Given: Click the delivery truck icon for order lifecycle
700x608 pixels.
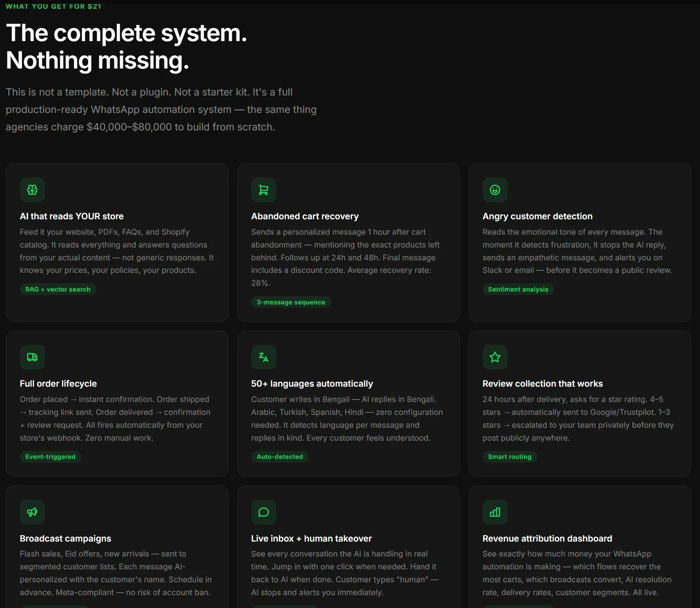Looking at the screenshot, I should pos(32,357).
